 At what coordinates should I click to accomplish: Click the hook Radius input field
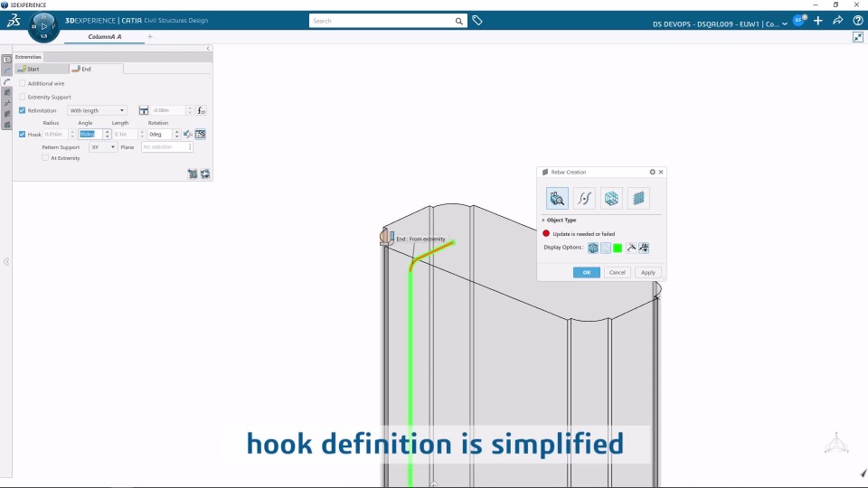[x=55, y=135]
